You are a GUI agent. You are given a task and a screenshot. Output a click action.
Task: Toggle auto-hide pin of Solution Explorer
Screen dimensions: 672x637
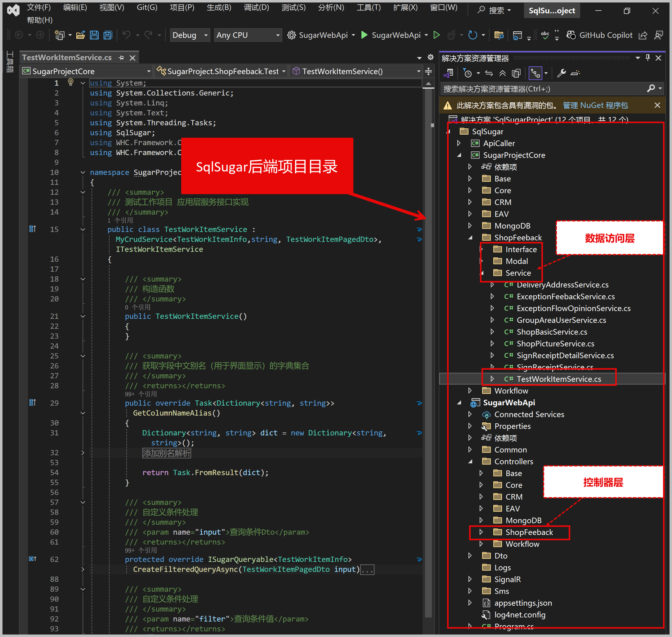tap(647, 58)
